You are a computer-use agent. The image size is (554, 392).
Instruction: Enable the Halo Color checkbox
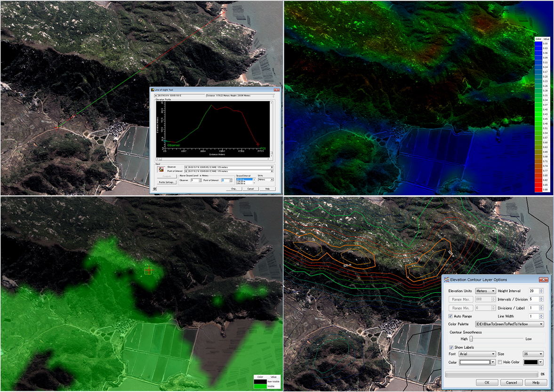click(500, 362)
